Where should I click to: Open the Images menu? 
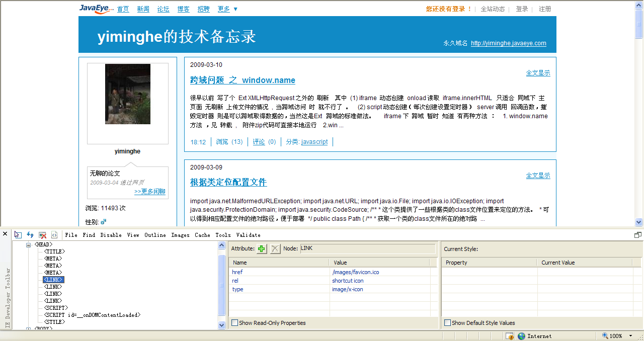pos(180,235)
